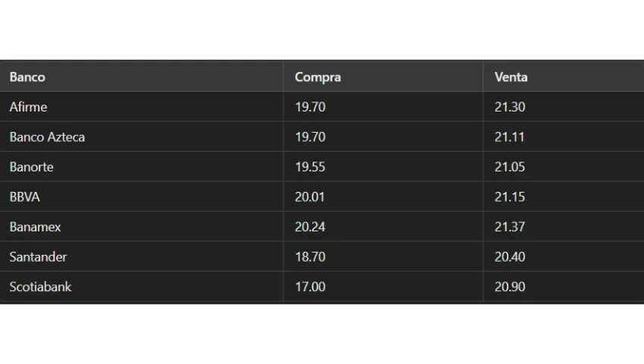Click BBVA's Compra value 20.01
The width and height of the screenshot is (644, 364).
pyautogui.click(x=310, y=197)
